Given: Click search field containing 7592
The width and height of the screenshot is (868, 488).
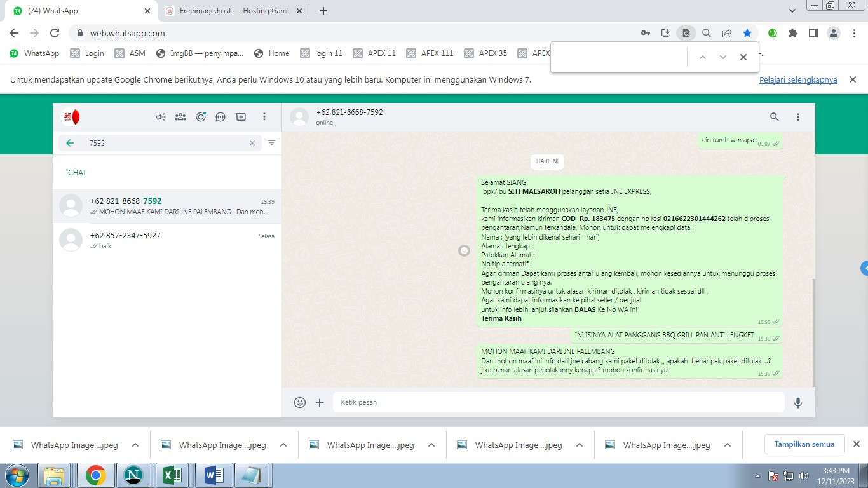Looking at the screenshot, I should pyautogui.click(x=160, y=143).
